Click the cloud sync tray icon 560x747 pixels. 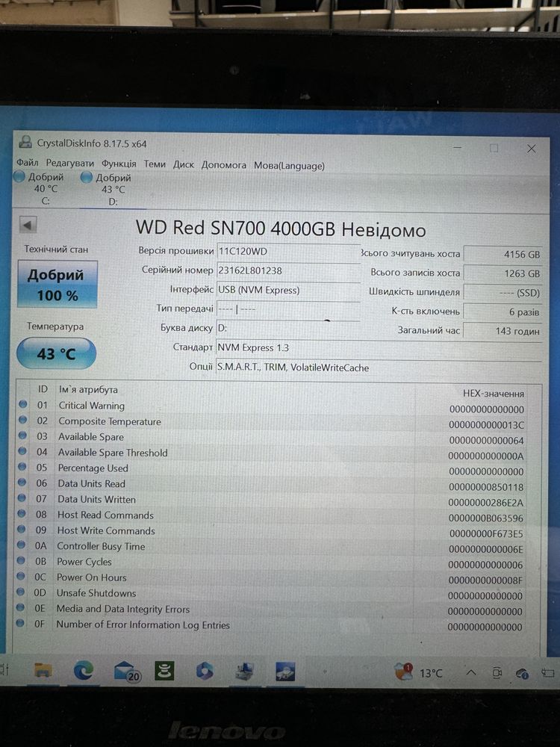pos(523,673)
